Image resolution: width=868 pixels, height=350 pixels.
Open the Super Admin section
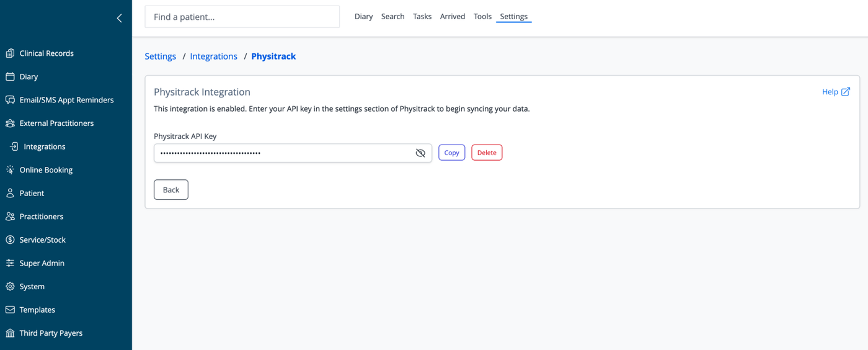coord(42,263)
